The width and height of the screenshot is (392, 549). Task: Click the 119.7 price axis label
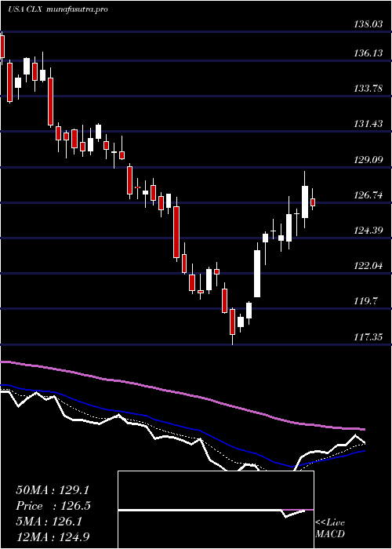pos(366,301)
